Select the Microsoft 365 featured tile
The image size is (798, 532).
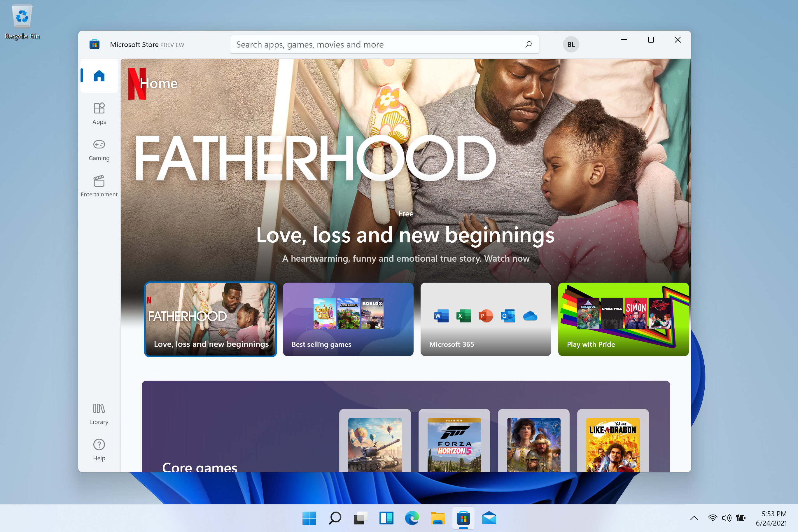click(485, 318)
